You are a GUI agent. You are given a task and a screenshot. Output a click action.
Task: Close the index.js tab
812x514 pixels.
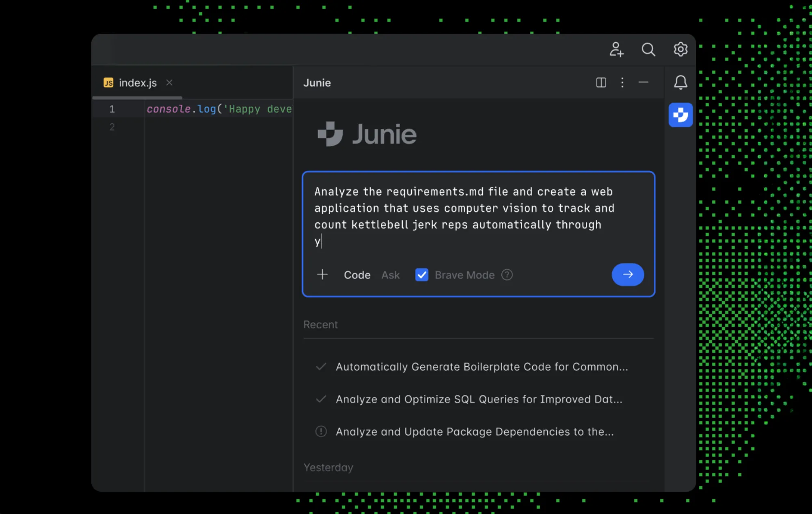tap(169, 82)
